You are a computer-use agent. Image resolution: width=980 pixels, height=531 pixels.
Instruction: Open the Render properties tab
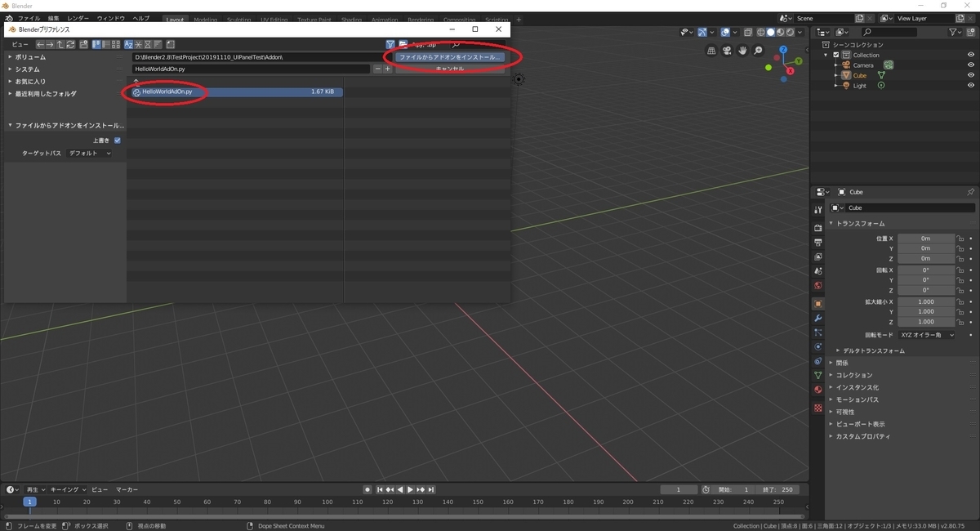click(818, 228)
